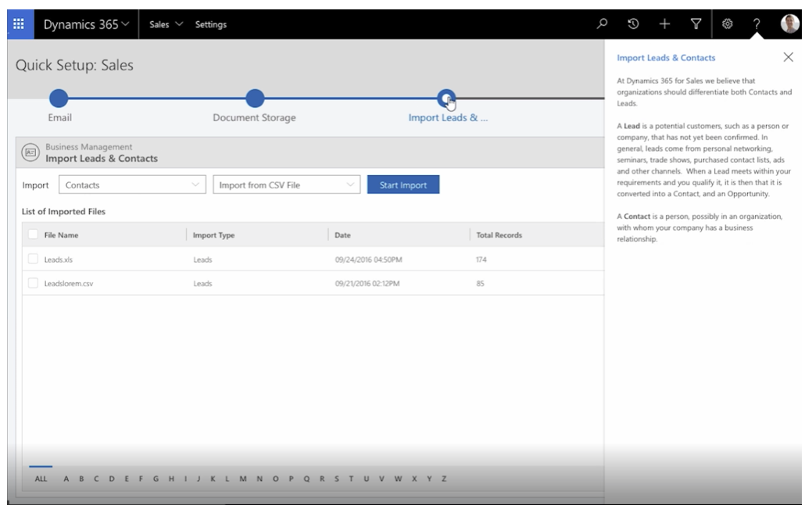
Task: Open recent items history icon
Action: tap(633, 23)
